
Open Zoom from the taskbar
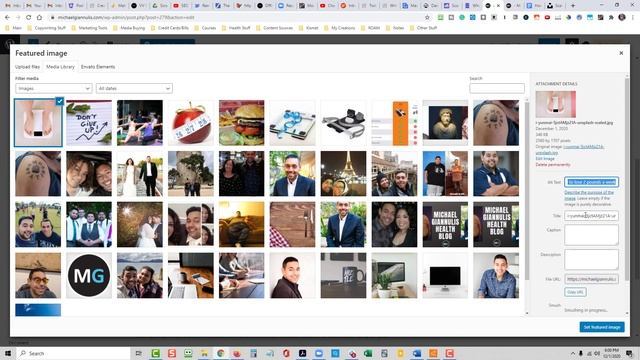[x=318, y=353]
